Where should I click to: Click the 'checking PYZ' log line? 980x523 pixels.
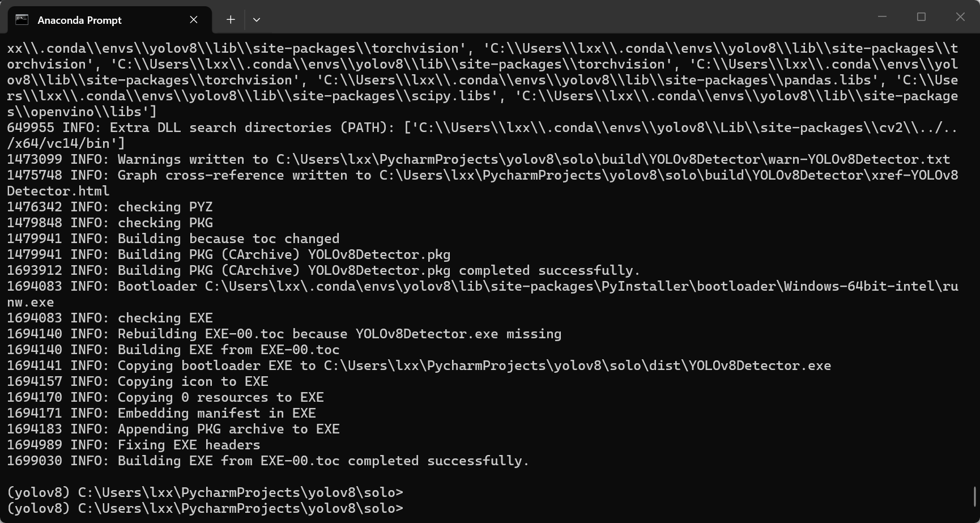tap(110, 207)
